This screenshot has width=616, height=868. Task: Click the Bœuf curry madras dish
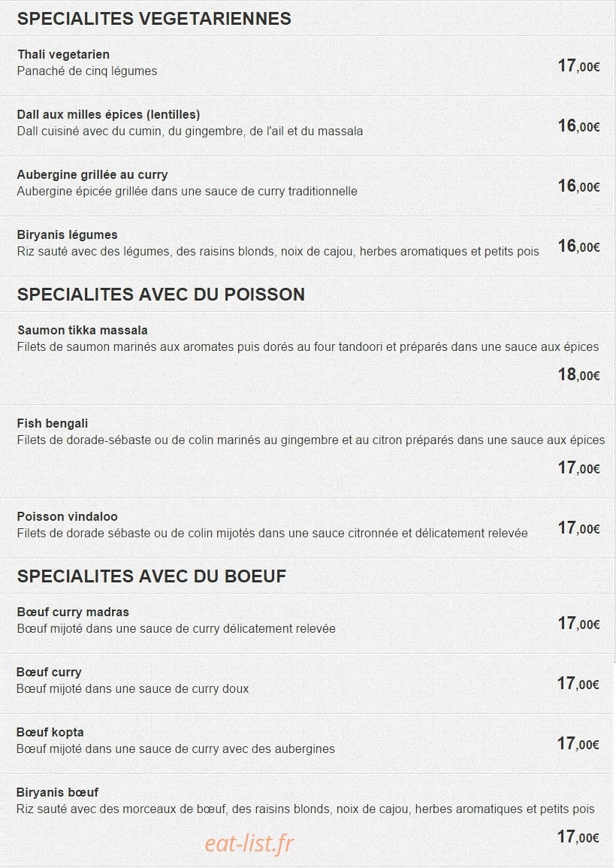[73, 612]
